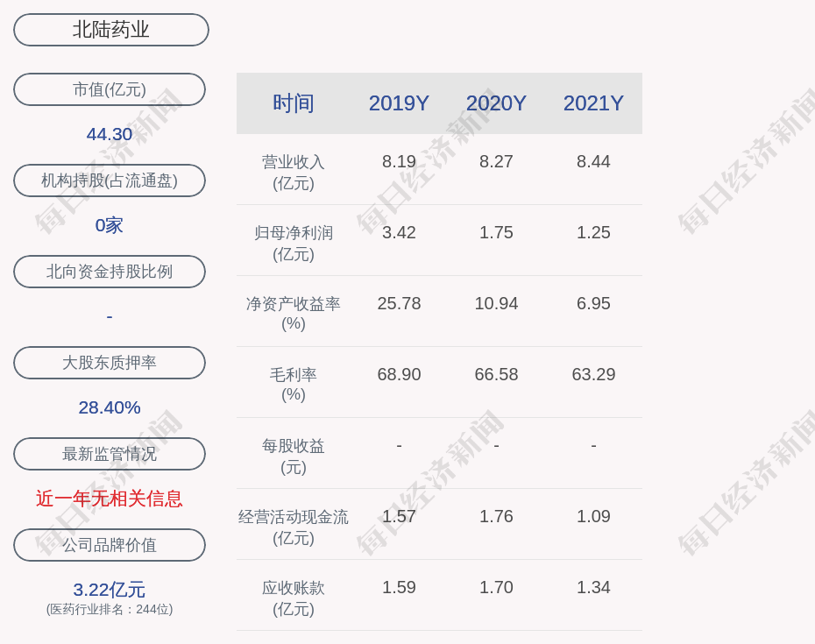815x644 pixels.
Task: Click the pledge rate value 28.40%
Action: click(110, 407)
